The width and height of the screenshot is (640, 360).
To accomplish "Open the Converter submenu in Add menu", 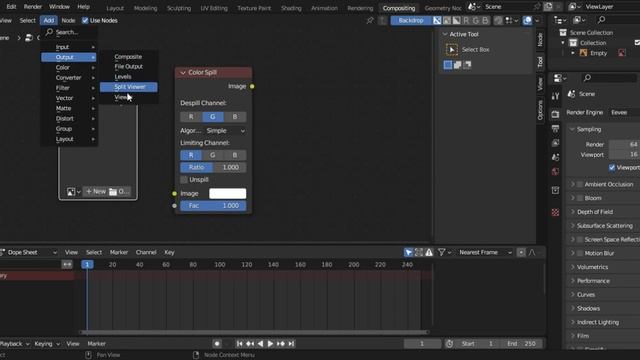I will [69, 78].
